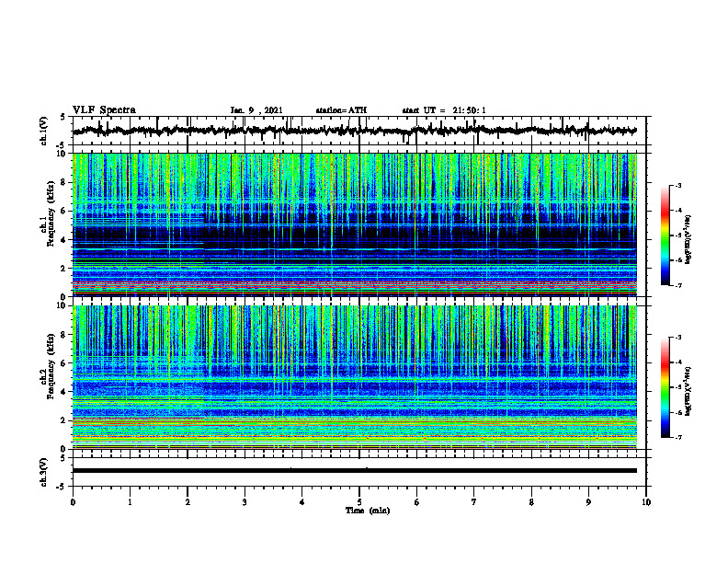The height and width of the screenshot is (563, 728).
Task: Click the "-4" tick on ch.1 colorbar
Action: click(677, 211)
